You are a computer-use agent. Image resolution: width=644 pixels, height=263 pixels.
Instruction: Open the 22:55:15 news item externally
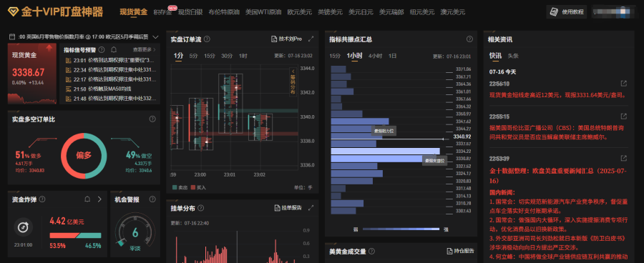click(623, 116)
